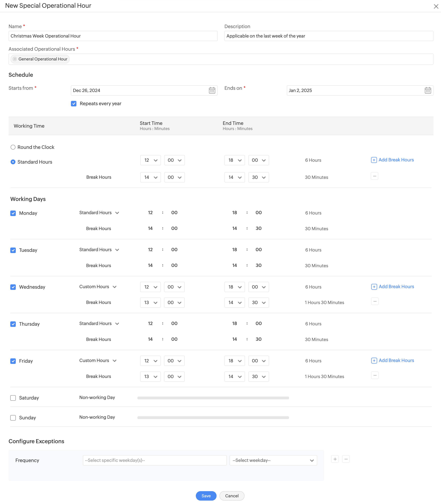Remove the exception frequency row
Screen dimensions: 441x504
pyautogui.click(x=346, y=459)
